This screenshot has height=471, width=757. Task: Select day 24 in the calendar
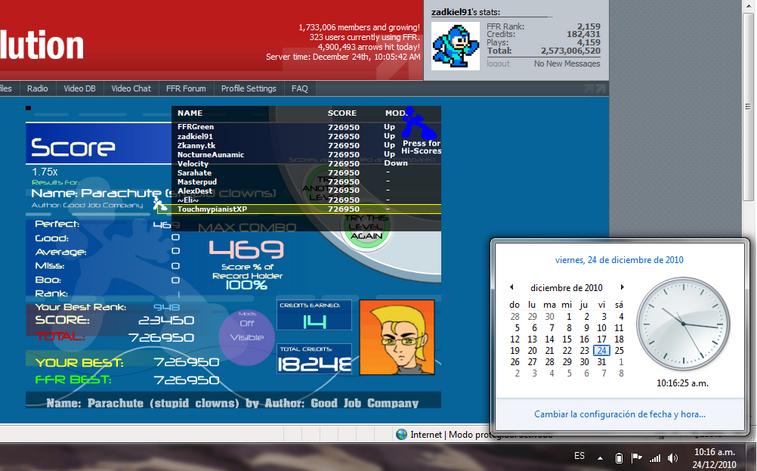pos(602,350)
